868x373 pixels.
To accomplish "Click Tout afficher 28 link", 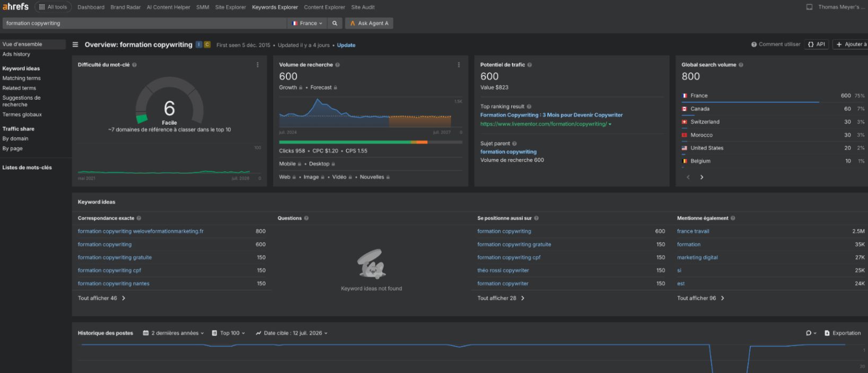I will coord(501,298).
